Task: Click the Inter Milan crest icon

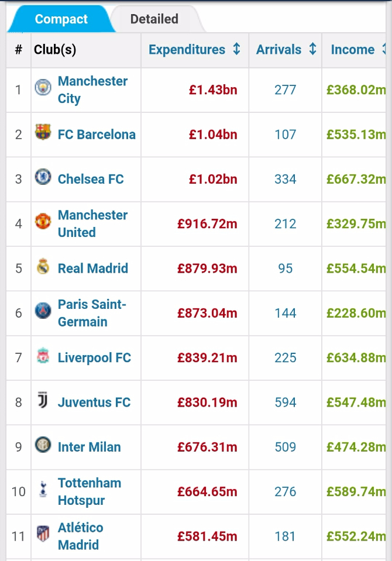Action: (43, 445)
